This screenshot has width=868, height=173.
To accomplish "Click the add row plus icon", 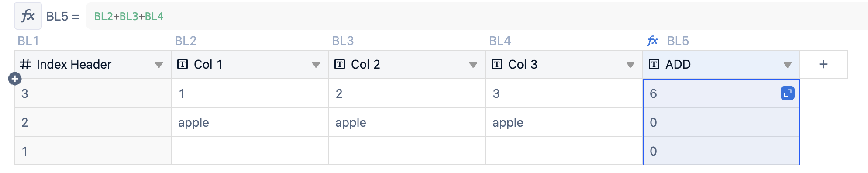I will point(15,79).
